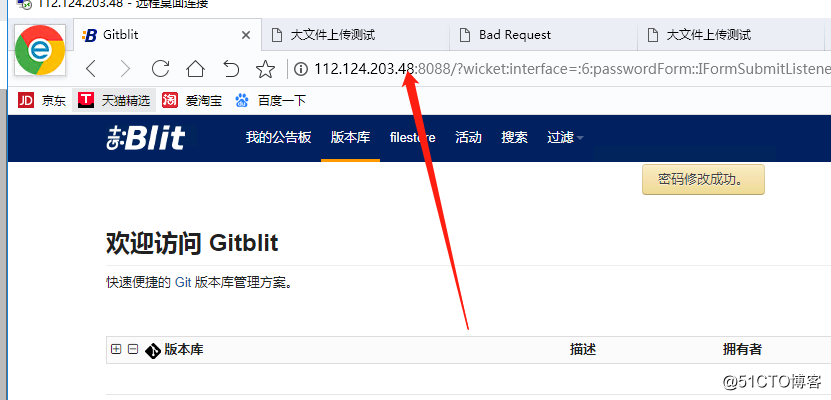Click the 欢迎访问 Gitblit heading
The width and height of the screenshot is (831, 400).
coord(192,243)
